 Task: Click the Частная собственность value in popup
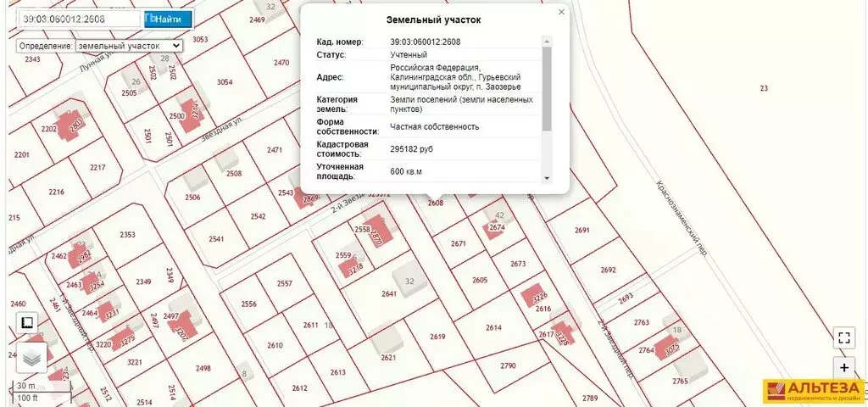pos(435,127)
